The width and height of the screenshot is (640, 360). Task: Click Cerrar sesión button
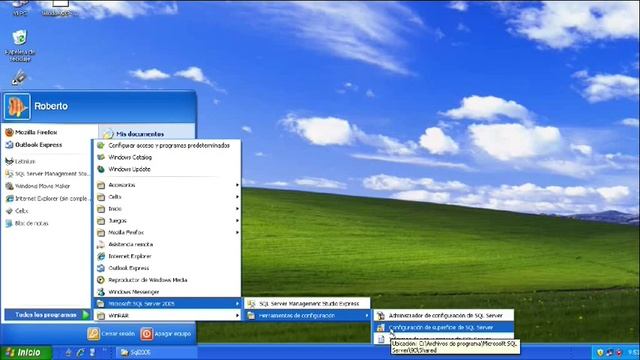tap(111, 334)
